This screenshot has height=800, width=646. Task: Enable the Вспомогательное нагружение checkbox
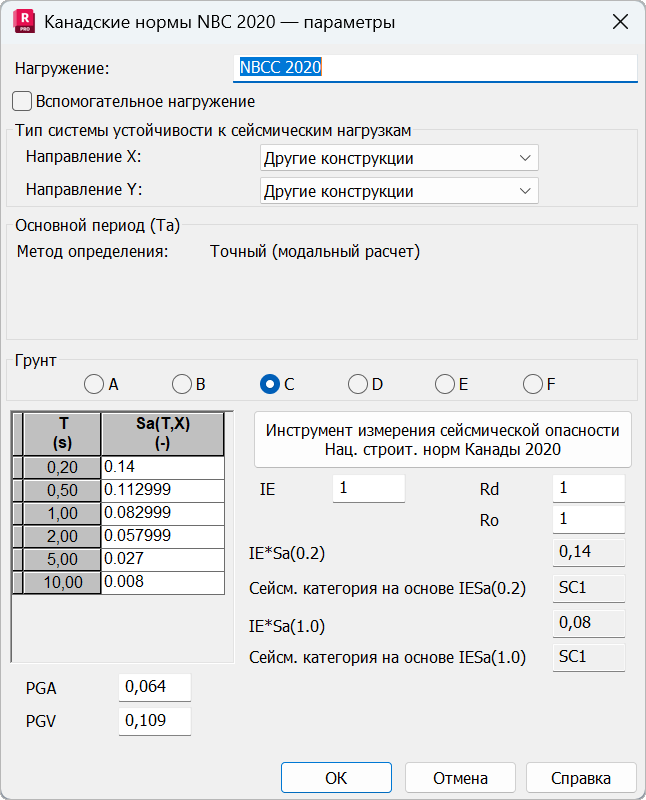click(x=22, y=101)
